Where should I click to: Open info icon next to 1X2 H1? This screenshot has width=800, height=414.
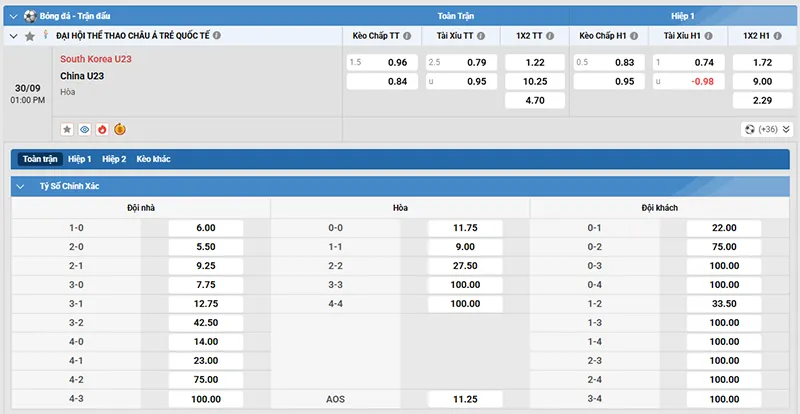click(x=778, y=36)
